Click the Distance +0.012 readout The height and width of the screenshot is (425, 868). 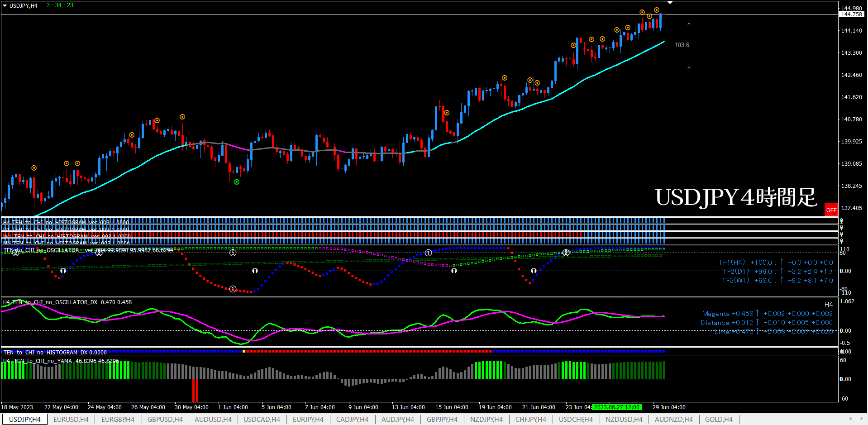767,322
